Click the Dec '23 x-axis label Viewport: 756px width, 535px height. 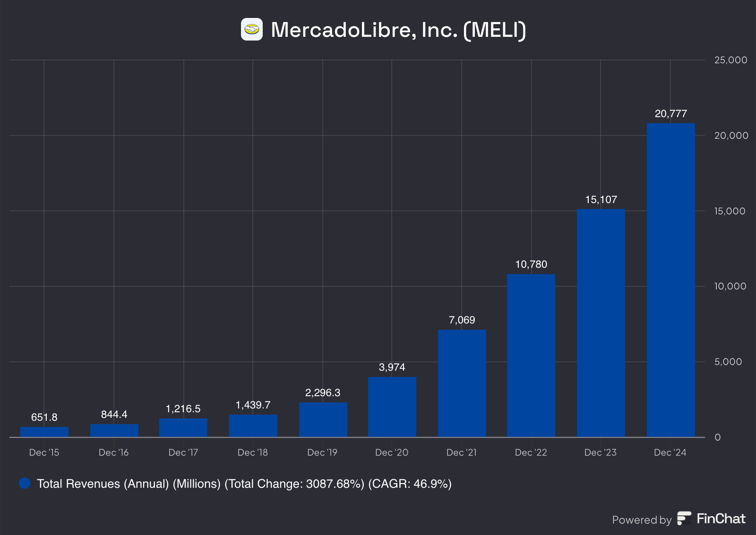tap(601, 452)
